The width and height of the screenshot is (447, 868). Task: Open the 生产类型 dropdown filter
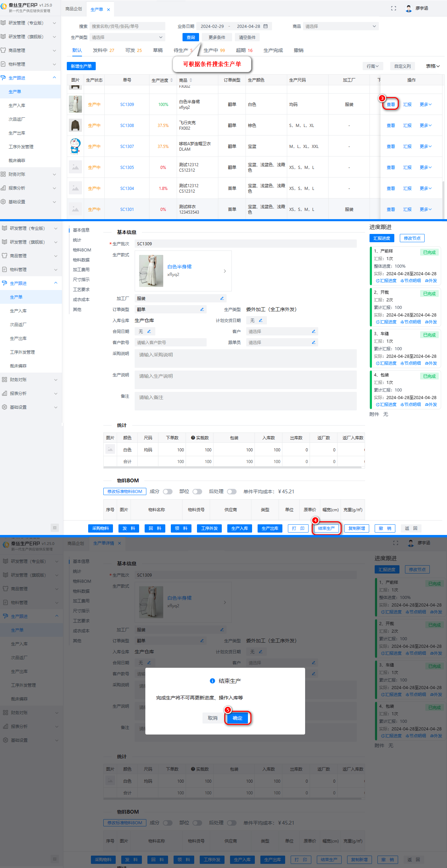(x=127, y=37)
